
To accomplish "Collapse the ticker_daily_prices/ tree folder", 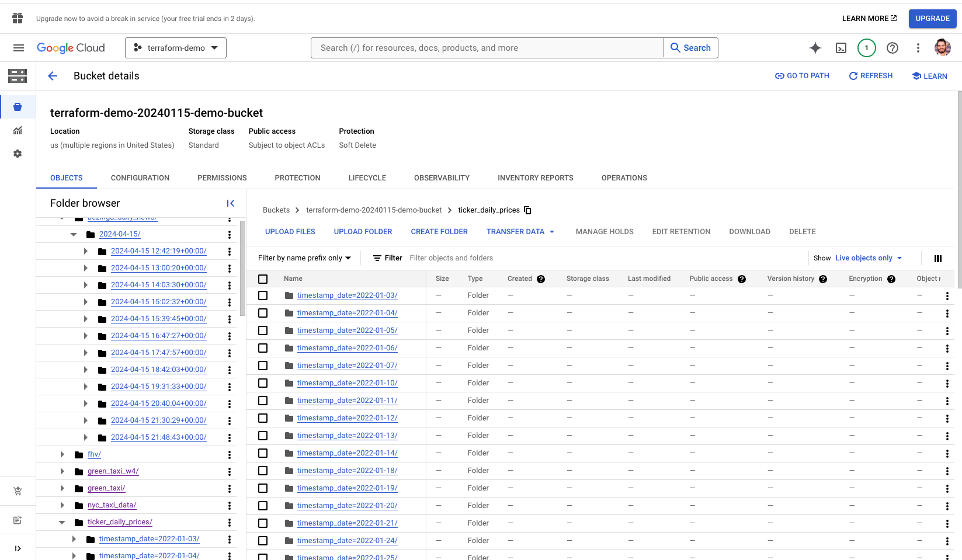I will tap(62, 522).
